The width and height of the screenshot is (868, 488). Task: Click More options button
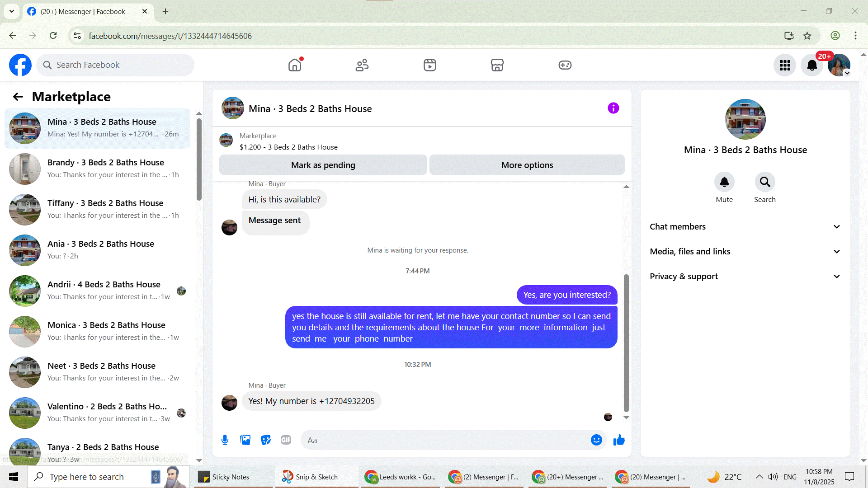pos(527,165)
